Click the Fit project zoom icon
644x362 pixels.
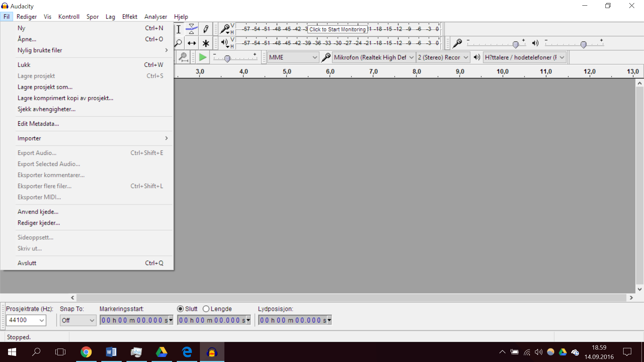[183, 57]
